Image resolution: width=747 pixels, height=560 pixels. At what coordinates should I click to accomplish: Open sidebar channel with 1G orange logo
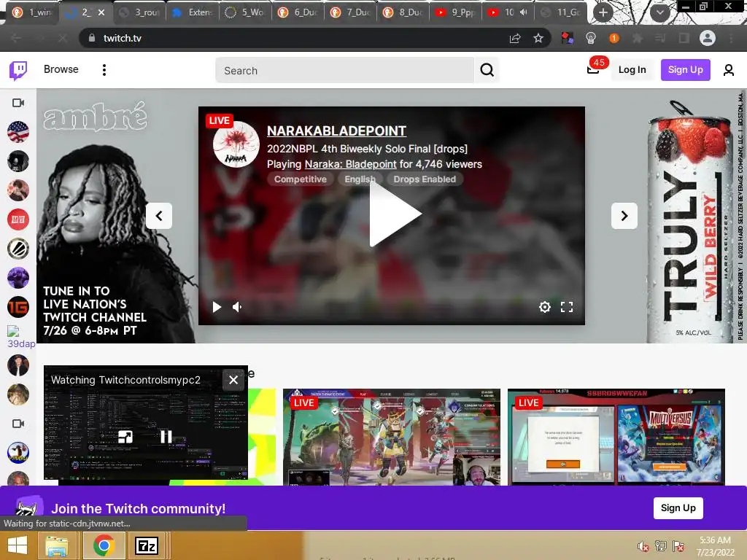[x=18, y=307]
